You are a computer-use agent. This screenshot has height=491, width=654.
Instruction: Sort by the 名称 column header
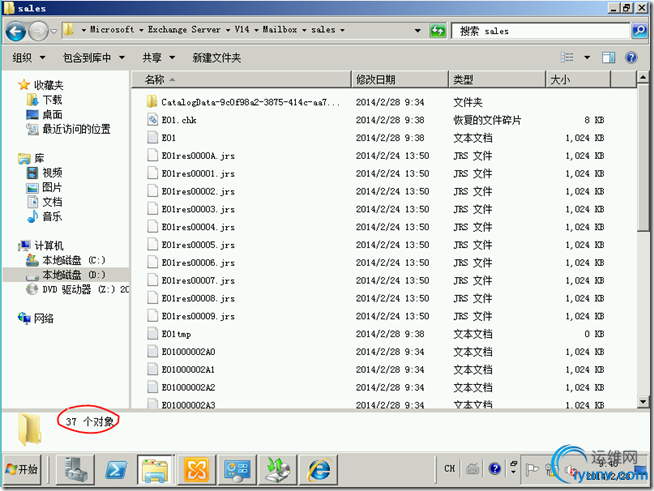(241, 79)
